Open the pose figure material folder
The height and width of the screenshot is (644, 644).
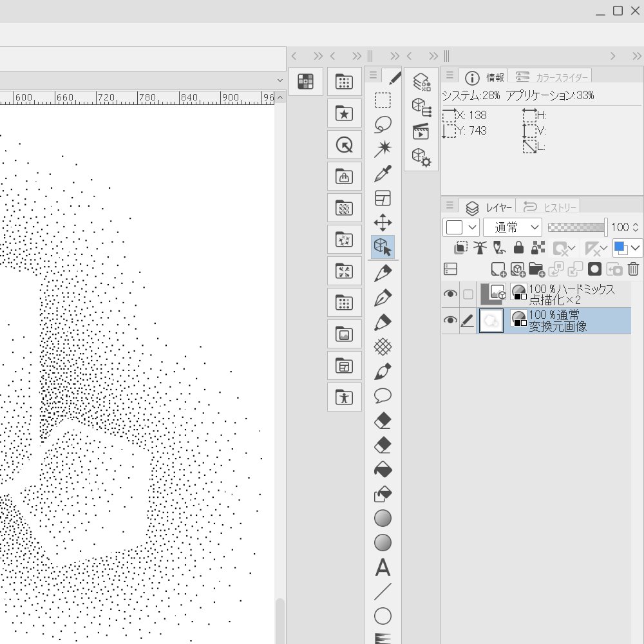344,397
